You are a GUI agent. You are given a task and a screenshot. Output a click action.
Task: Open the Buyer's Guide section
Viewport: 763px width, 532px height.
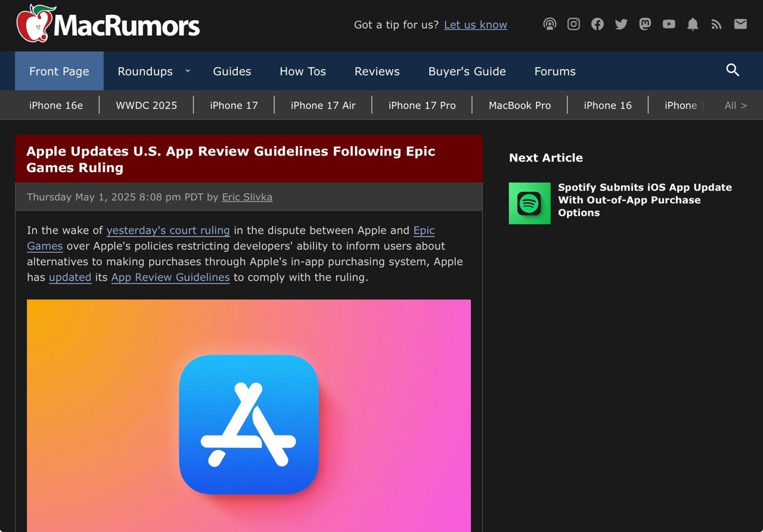point(467,71)
